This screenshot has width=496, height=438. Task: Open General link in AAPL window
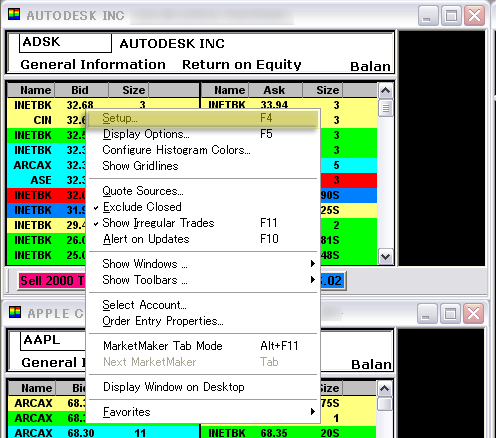tap(53, 362)
